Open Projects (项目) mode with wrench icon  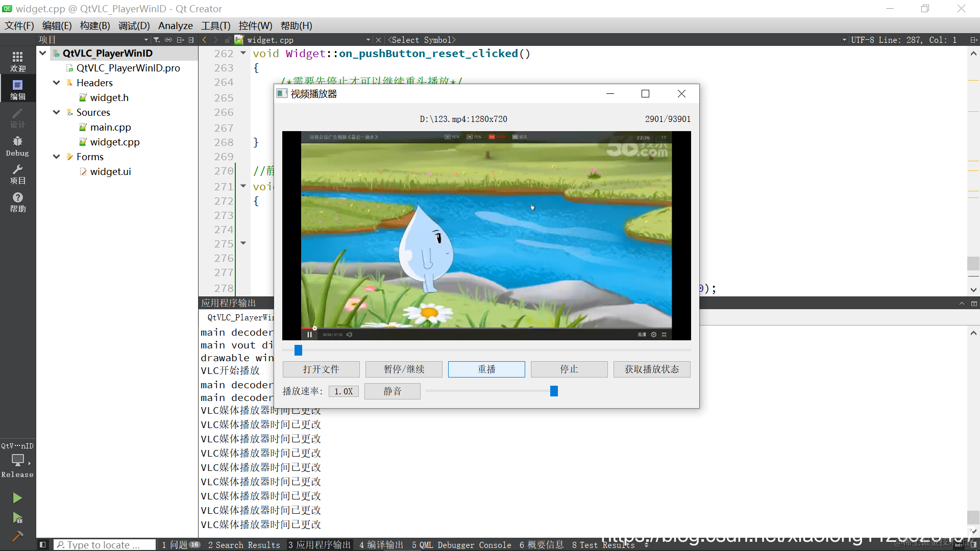coord(17,174)
